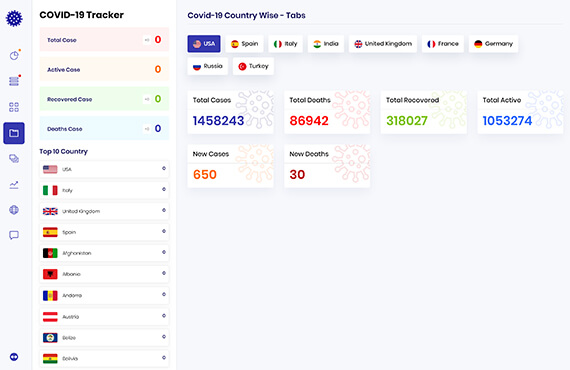Select Belize row in Top 10 Country
This screenshot has height=370, width=570.
tap(104, 338)
